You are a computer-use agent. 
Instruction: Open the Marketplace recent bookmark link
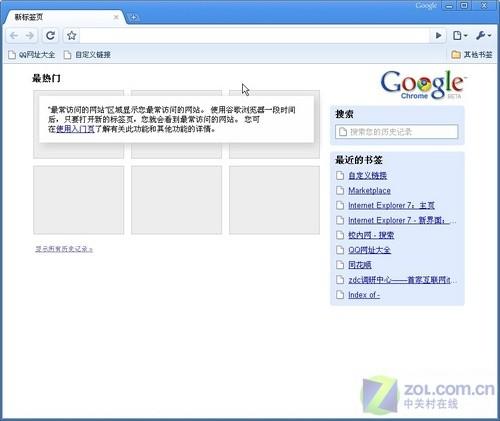(x=369, y=191)
